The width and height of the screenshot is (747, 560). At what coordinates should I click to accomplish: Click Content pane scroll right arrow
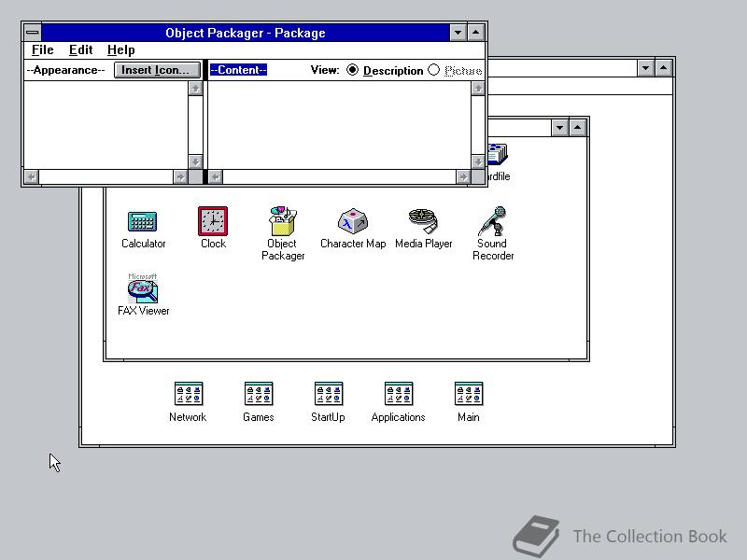463,177
